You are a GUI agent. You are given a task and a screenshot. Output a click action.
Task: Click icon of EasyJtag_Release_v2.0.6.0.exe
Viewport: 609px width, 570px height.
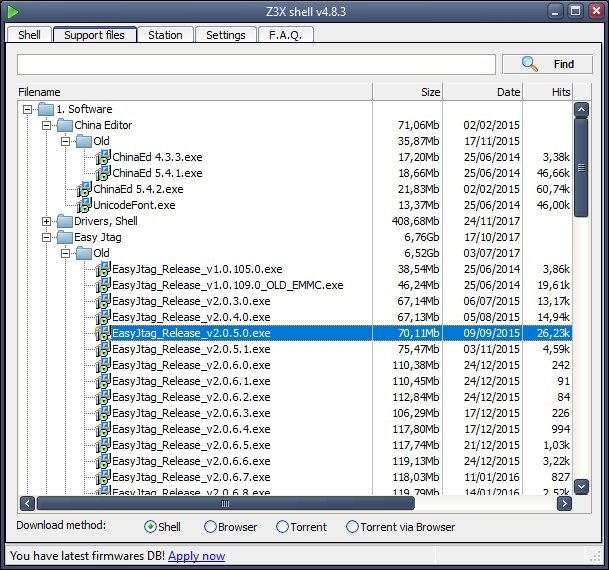103,365
